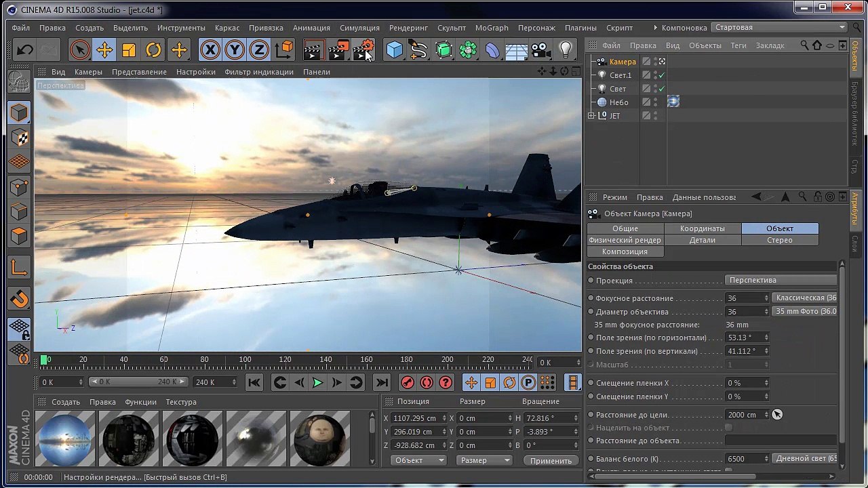Viewport: 868px width, 488px height.
Task: Toggle visibility dots for Небо object
Action: pyautogui.click(x=655, y=102)
